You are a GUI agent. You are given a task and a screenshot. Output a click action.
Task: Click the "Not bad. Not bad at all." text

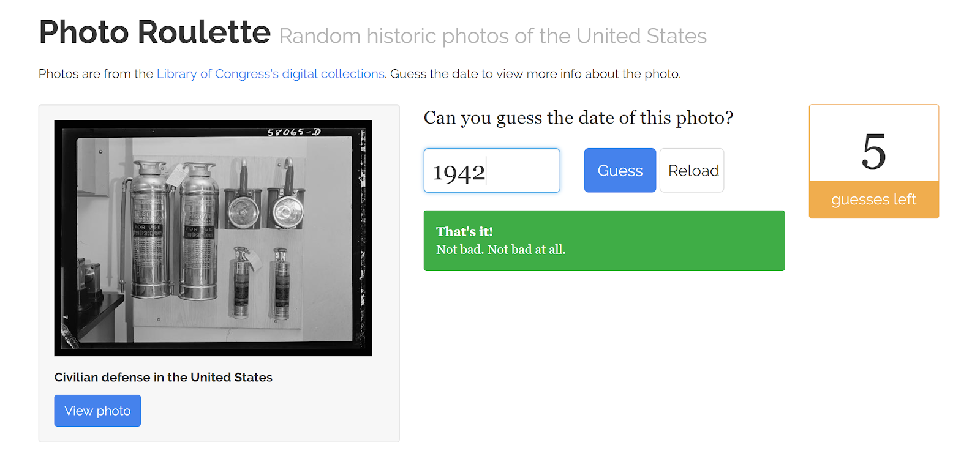tap(500, 250)
